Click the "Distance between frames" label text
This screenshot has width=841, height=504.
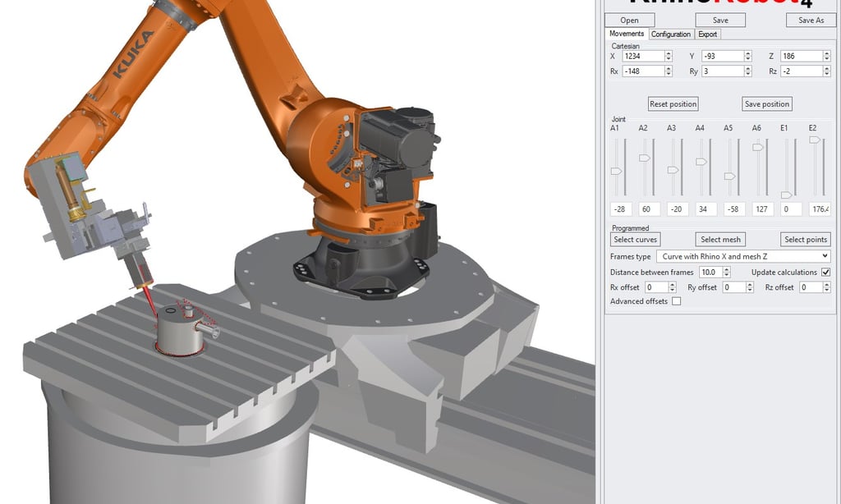click(651, 273)
